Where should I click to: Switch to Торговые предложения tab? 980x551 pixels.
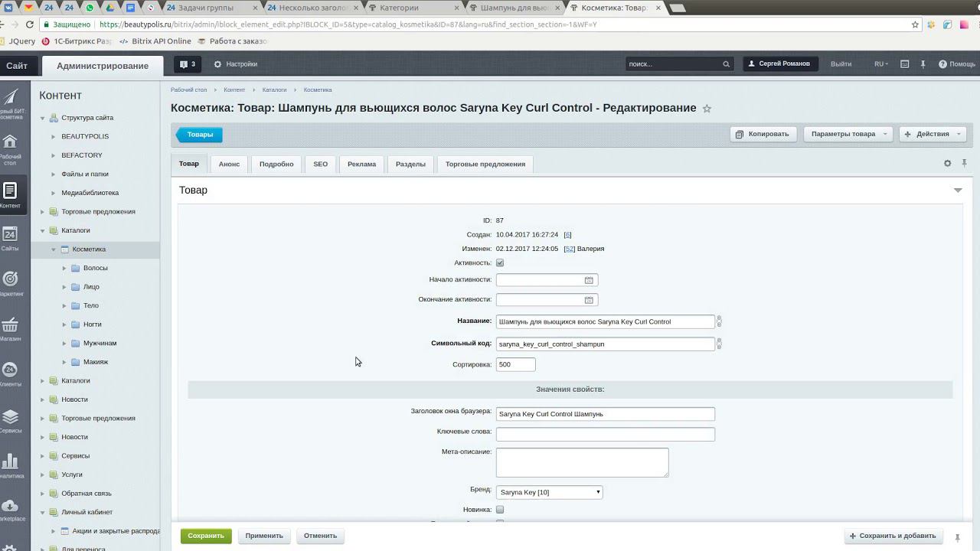[x=485, y=164]
